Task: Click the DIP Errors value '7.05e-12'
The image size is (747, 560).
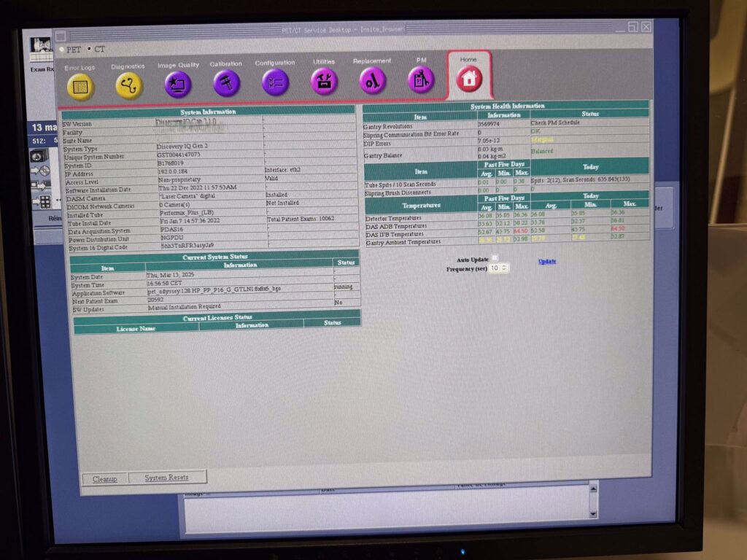Action: 489,141
